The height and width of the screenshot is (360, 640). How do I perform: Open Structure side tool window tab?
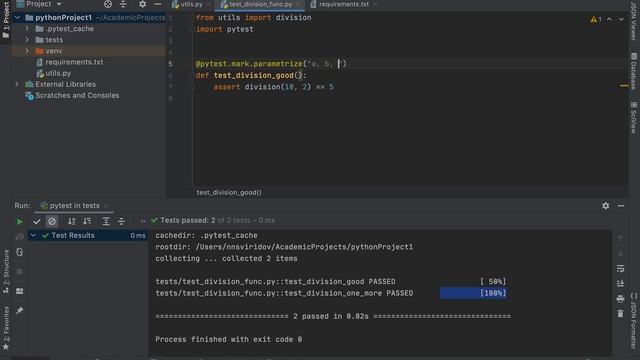(6, 271)
